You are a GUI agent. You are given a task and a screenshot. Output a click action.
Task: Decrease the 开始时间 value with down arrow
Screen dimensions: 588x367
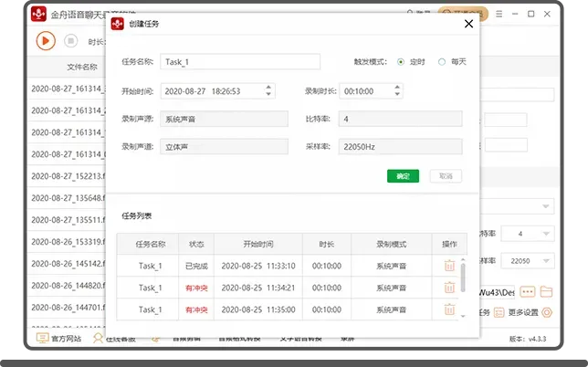pos(268,94)
